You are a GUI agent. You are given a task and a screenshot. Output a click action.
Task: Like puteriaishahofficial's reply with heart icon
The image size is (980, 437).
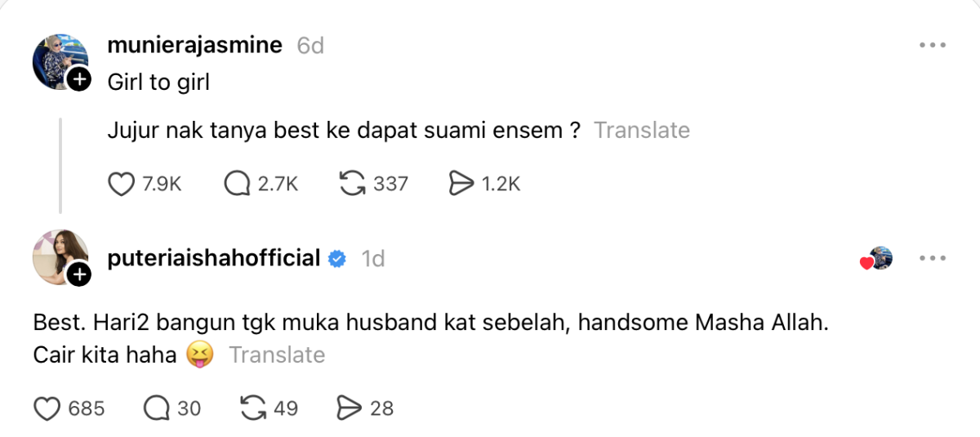click(47, 408)
